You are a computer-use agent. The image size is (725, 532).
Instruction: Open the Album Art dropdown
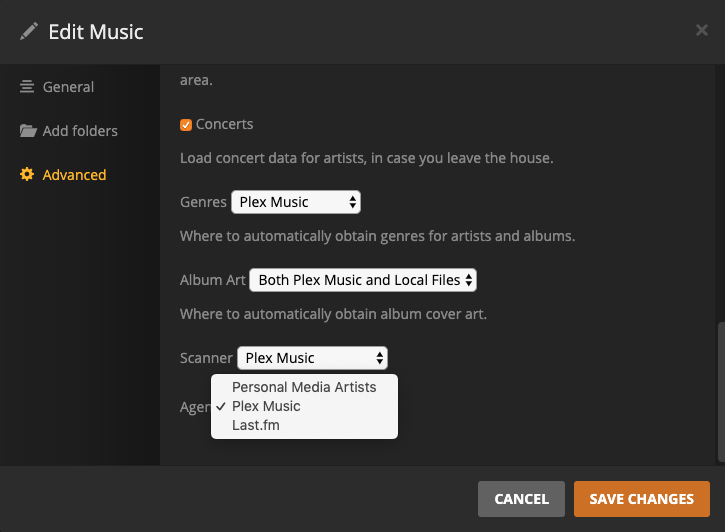pyautogui.click(x=363, y=280)
